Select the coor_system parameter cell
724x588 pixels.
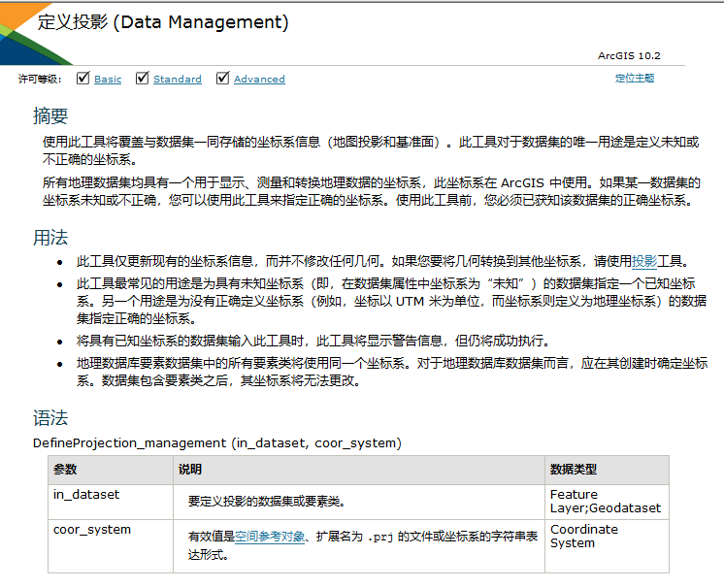click(91, 530)
